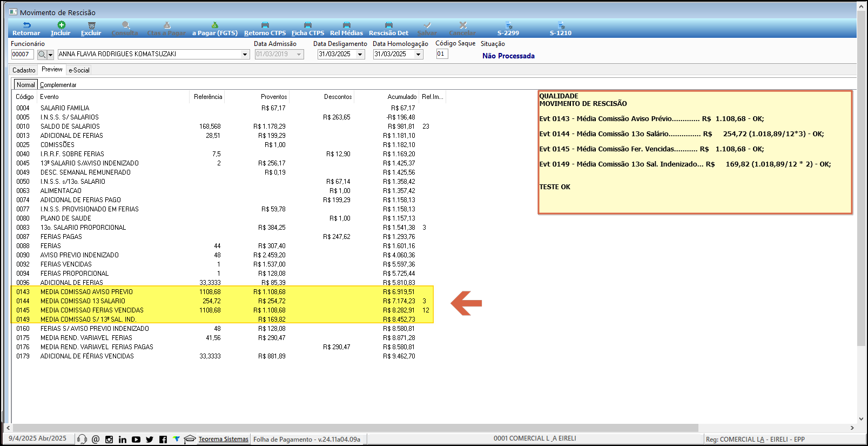The width and height of the screenshot is (868, 446).
Task: Click the Não Processada status text
Action: coord(508,56)
